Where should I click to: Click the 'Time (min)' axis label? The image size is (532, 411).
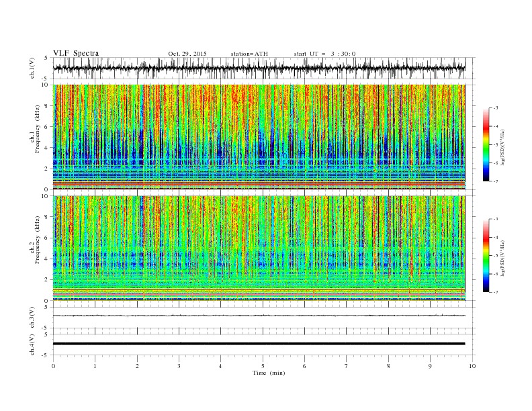(x=269, y=373)
